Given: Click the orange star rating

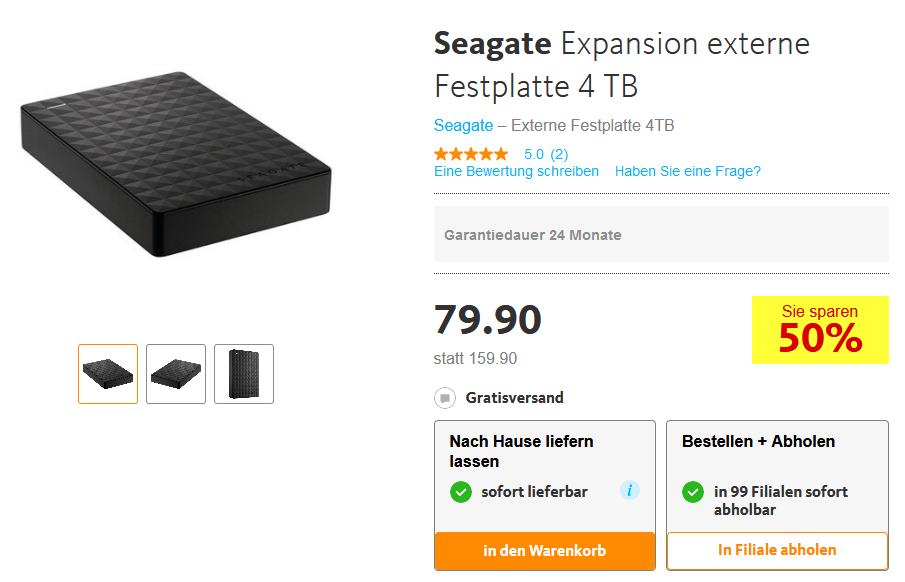Looking at the screenshot, I should pyautogui.click(x=471, y=154).
